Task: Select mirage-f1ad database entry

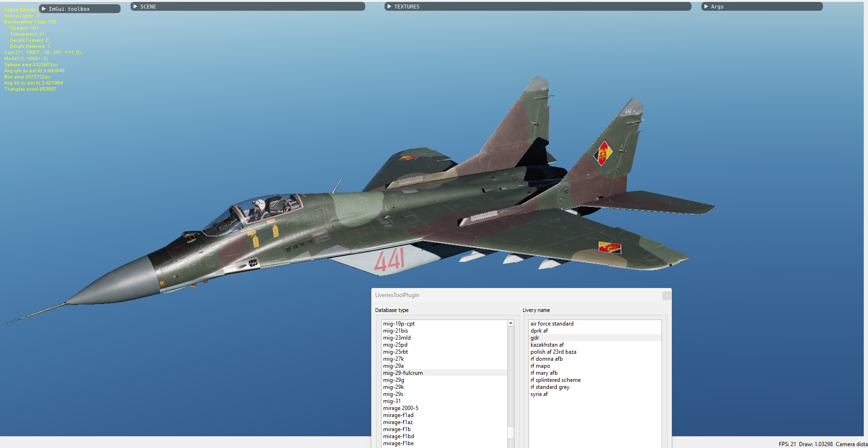Action: pyautogui.click(x=444, y=415)
